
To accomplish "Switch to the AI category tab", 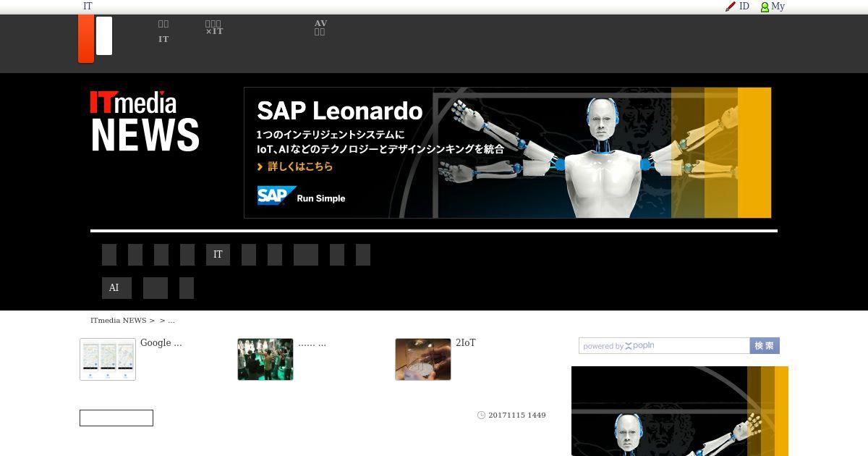I will pos(116,288).
